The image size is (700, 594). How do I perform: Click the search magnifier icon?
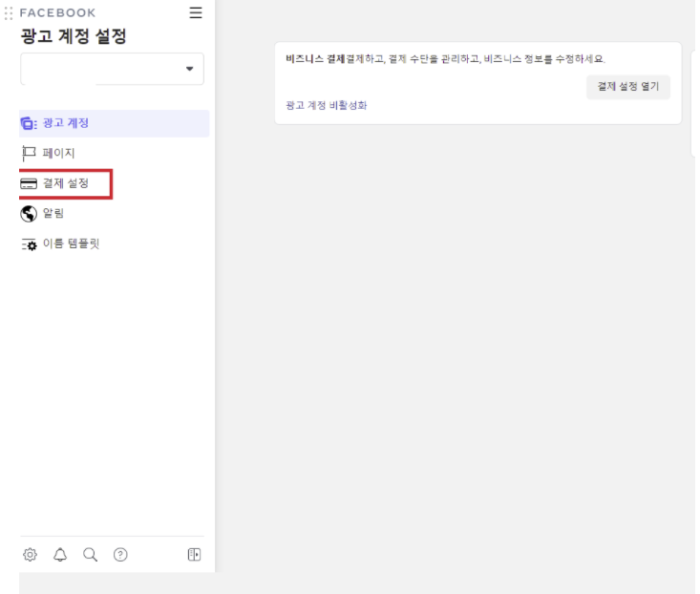tap(90, 555)
